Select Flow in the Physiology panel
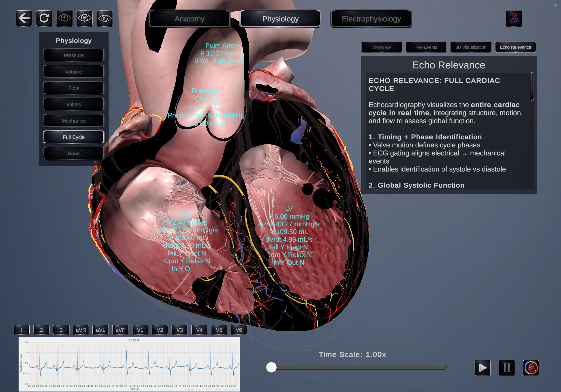 pyautogui.click(x=74, y=88)
